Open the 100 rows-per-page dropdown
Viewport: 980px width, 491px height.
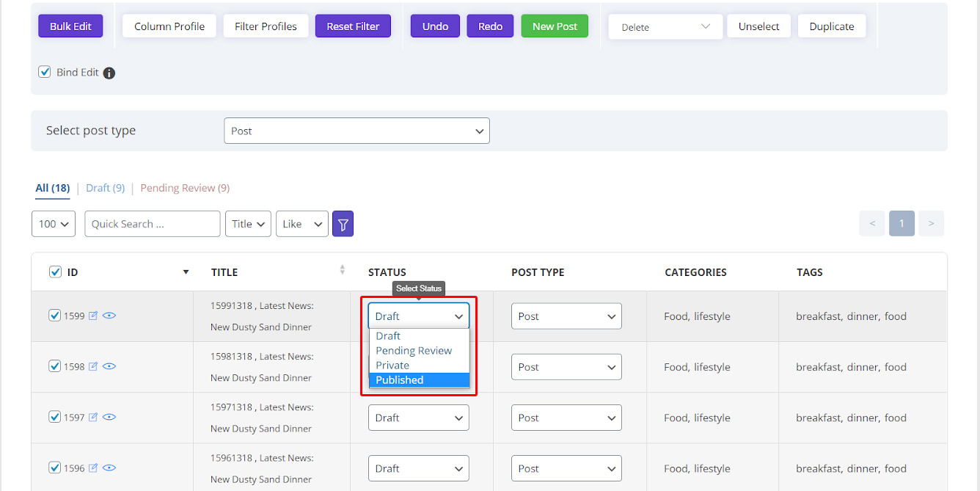click(54, 224)
